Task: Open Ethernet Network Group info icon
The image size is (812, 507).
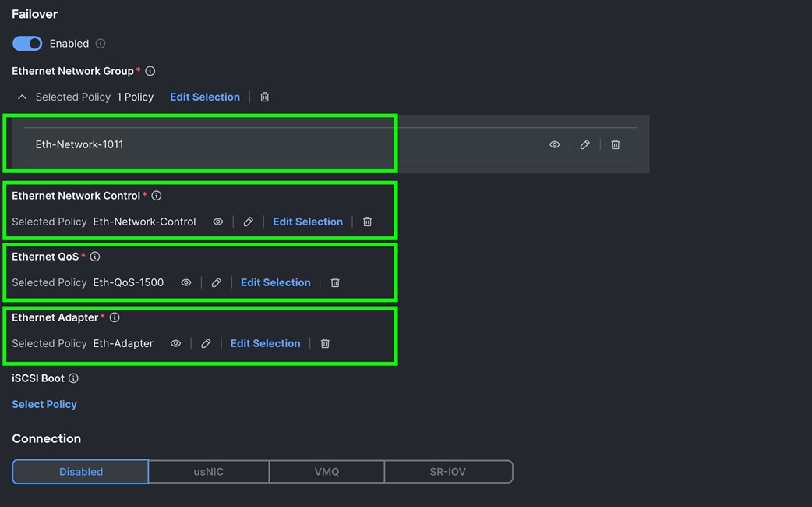Action: coord(150,71)
